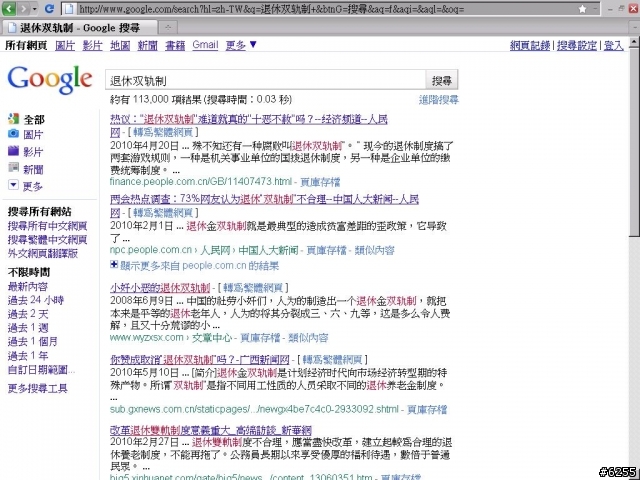Click 人民网 breadcrumb in npc.people.com.cn result
The image size is (640, 480).
click(x=215, y=250)
